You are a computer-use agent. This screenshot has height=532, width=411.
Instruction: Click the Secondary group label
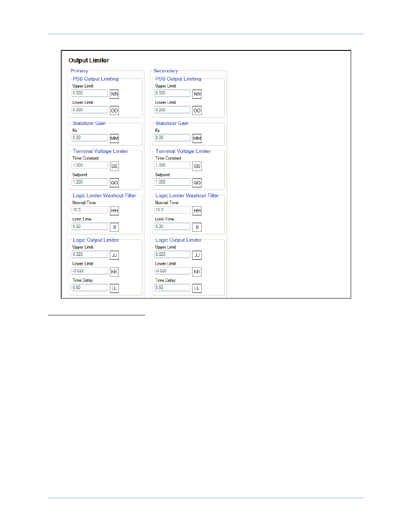click(165, 71)
